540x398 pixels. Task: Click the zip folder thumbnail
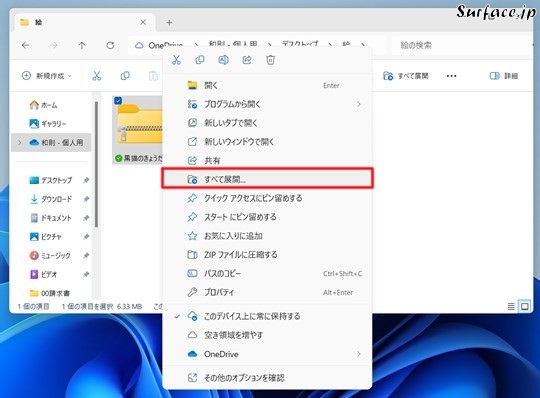(139, 125)
